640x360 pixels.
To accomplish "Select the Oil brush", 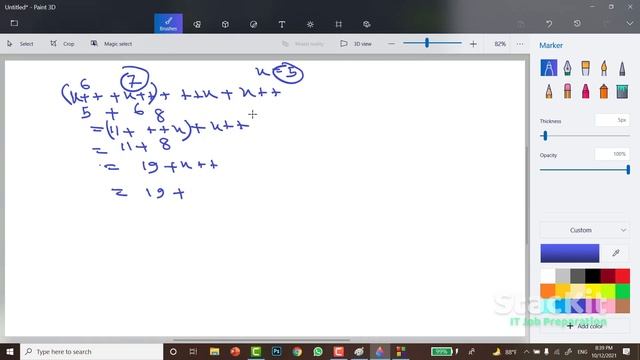I will click(586, 68).
